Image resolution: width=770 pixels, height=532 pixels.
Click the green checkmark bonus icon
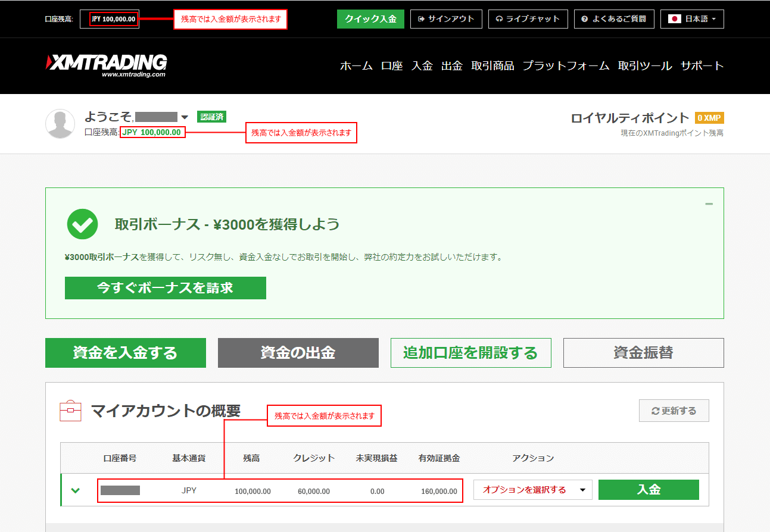point(82,224)
